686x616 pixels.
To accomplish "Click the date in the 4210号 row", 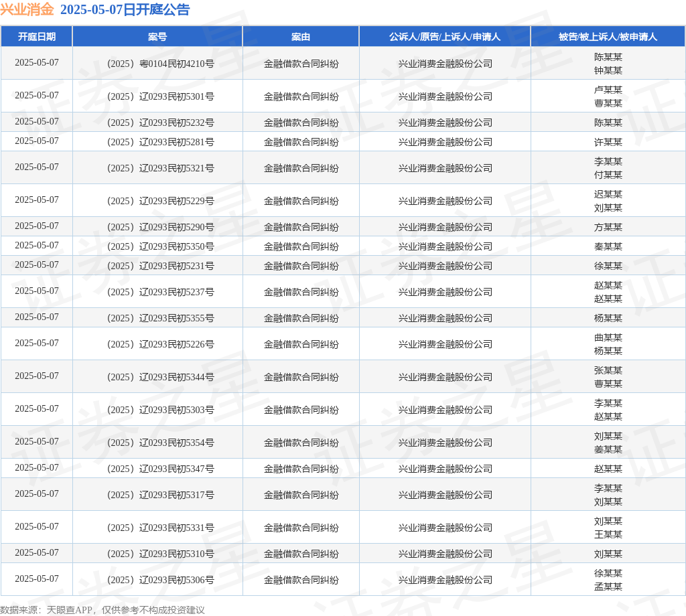I will (37, 62).
